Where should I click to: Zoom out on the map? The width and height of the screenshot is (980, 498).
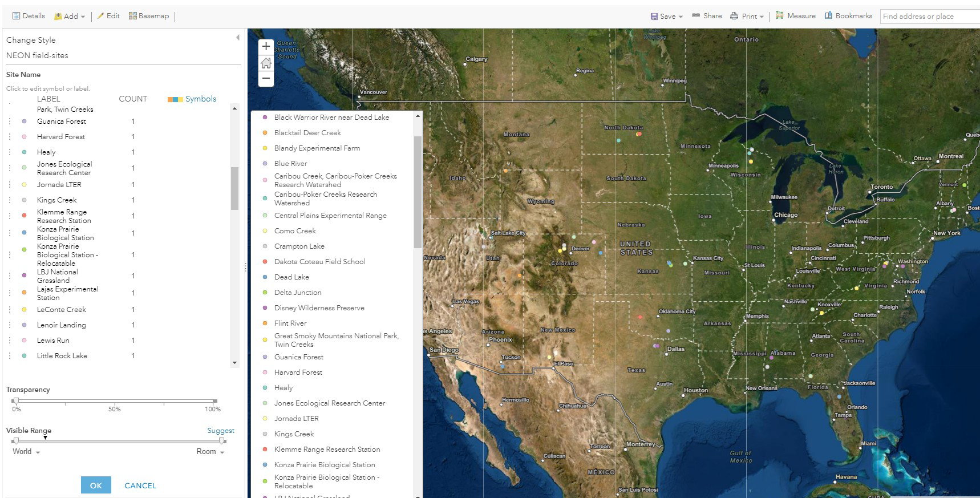click(x=266, y=78)
